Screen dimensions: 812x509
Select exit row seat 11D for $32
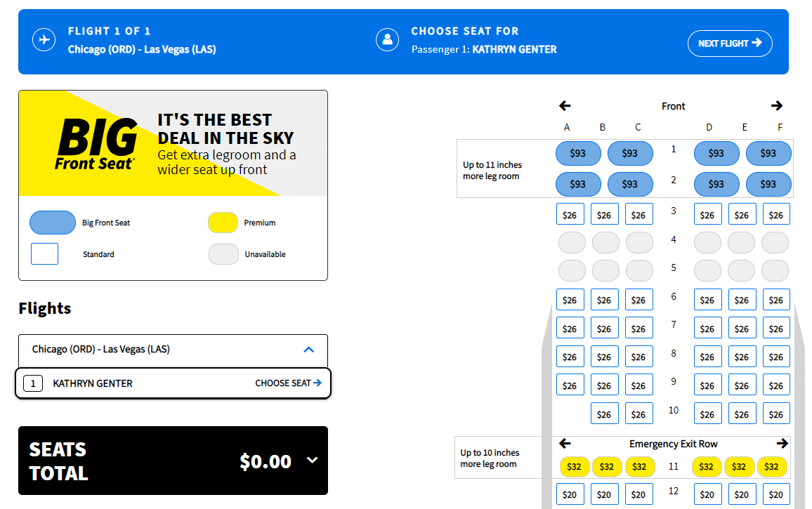(707, 466)
